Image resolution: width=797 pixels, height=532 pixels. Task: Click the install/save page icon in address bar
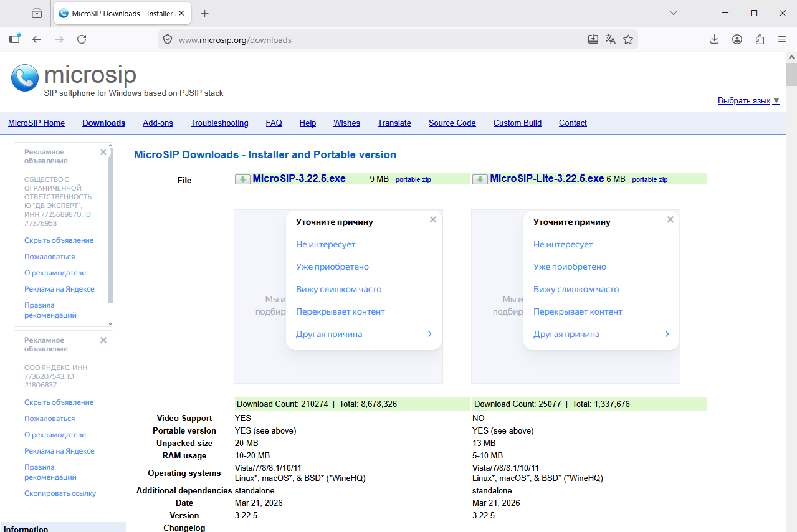[593, 39]
